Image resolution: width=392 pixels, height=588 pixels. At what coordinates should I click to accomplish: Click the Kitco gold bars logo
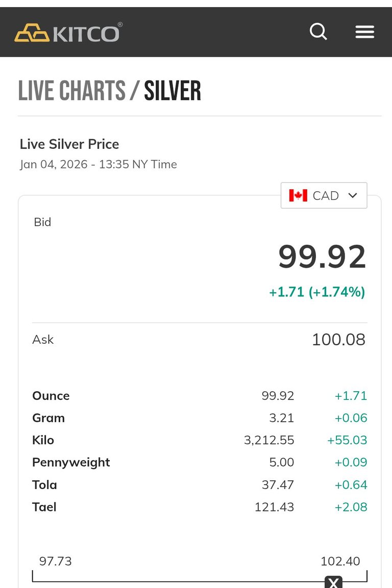(x=32, y=34)
